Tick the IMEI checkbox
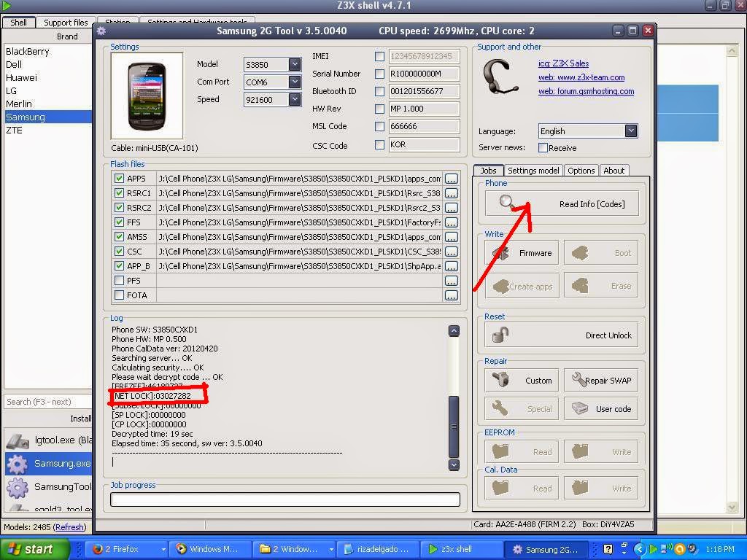 tap(379, 56)
